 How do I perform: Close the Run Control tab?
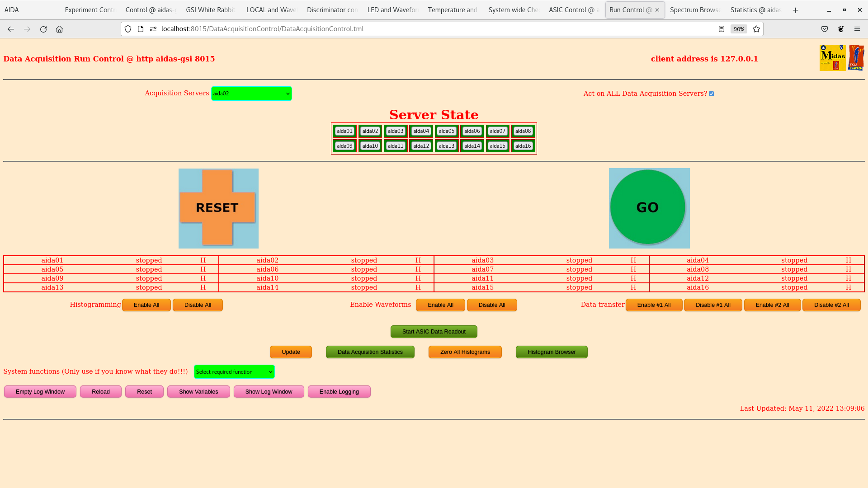657,10
